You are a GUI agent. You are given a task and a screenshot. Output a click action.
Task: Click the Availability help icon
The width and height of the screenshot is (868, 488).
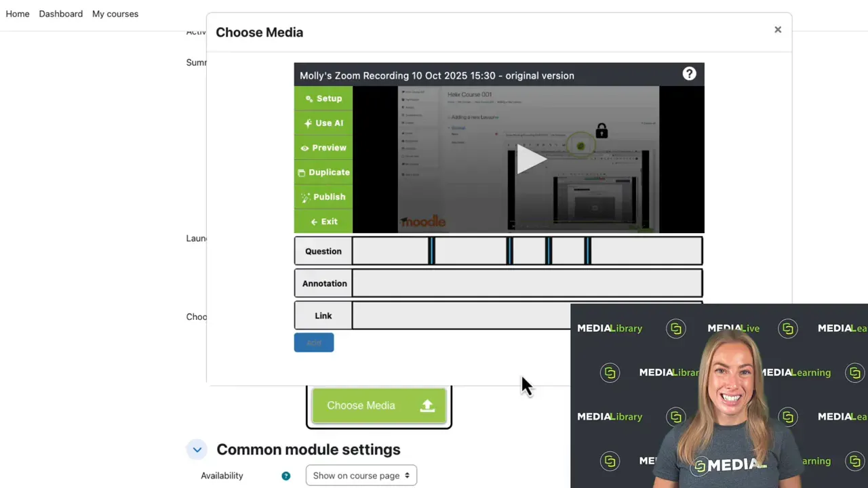click(286, 476)
